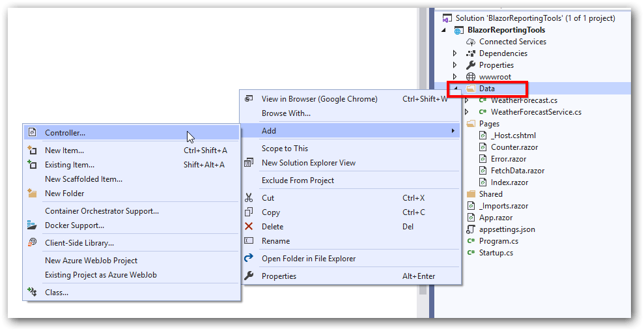Click the New Folder icon in submenu

tap(32, 194)
